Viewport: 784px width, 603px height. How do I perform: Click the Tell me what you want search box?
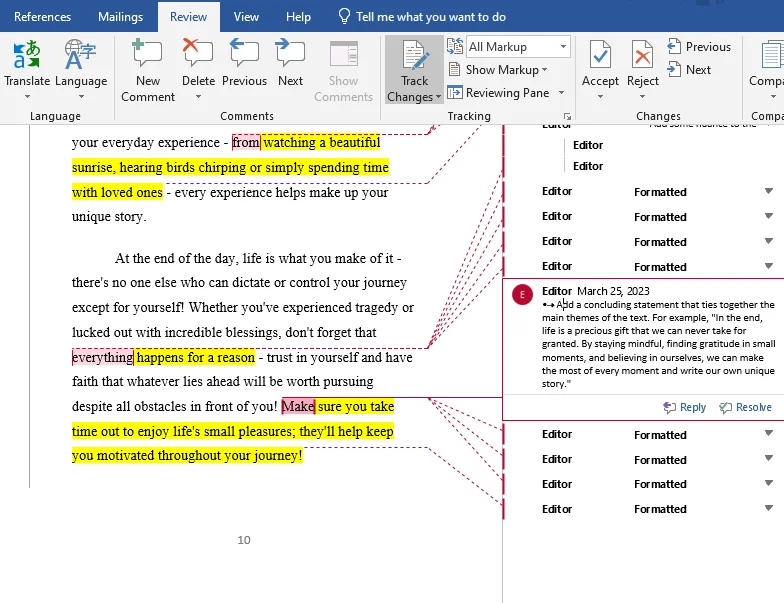(x=430, y=17)
